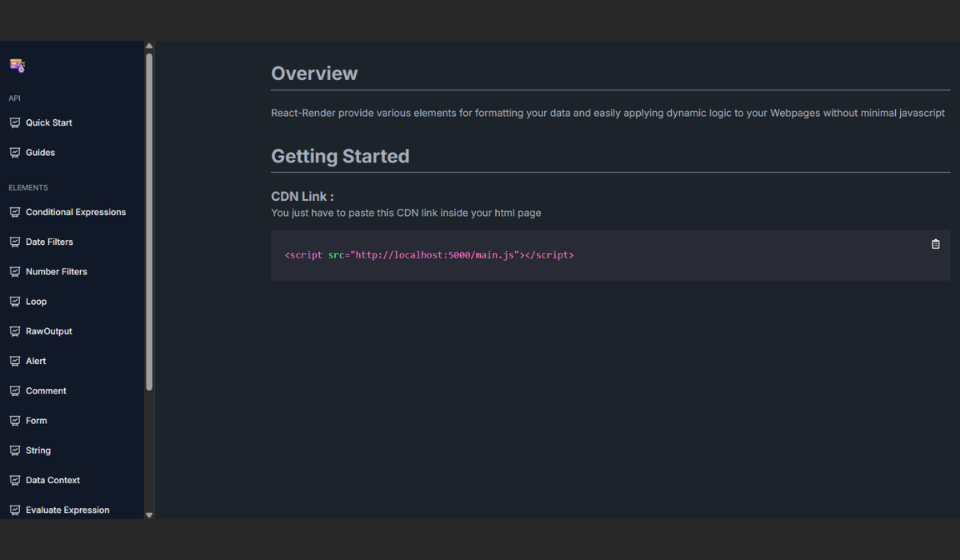
Task: Navigate to the Loop element page
Action: pyautogui.click(x=36, y=302)
